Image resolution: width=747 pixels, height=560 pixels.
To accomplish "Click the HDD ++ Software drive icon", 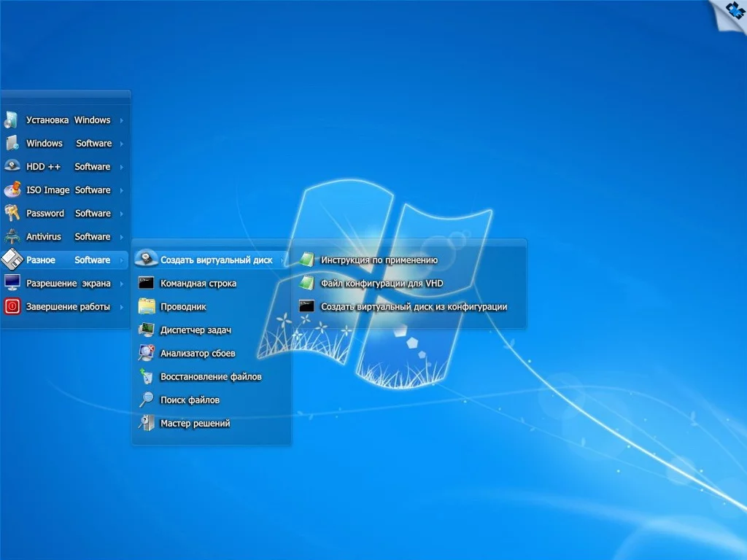I will point(12,166).
